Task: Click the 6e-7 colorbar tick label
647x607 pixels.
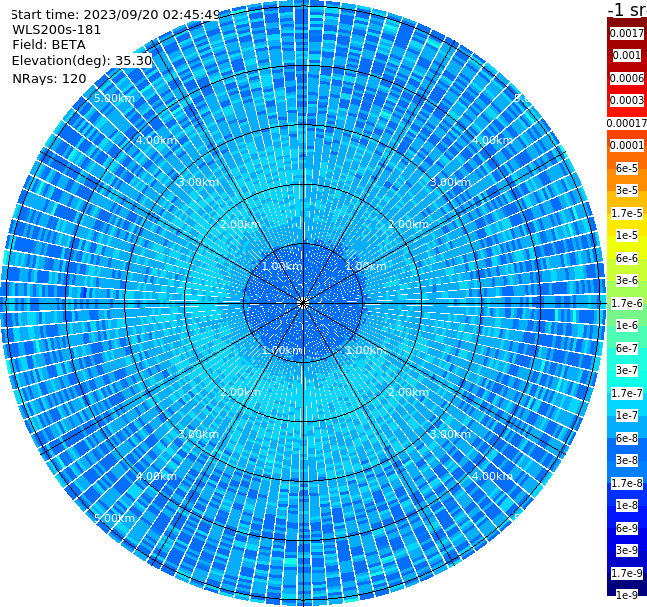Action: [x=627, y=348]
